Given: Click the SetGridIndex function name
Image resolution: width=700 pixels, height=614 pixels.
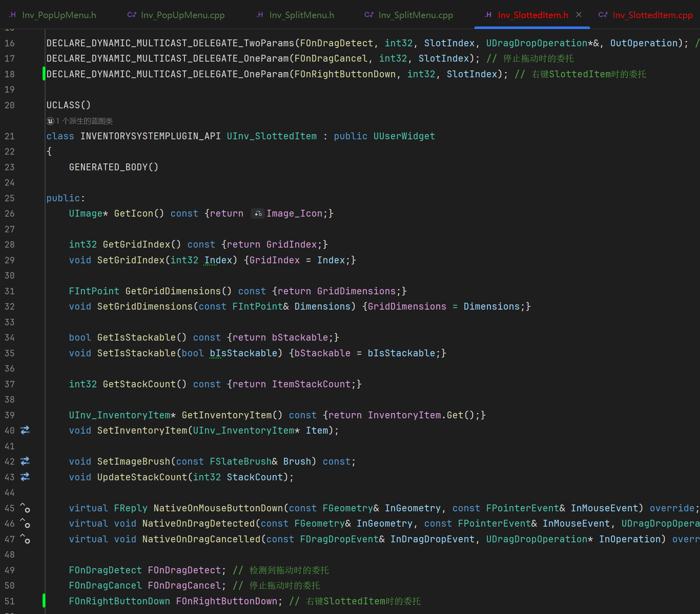Looking at the screenshot, I should (131, 260).
